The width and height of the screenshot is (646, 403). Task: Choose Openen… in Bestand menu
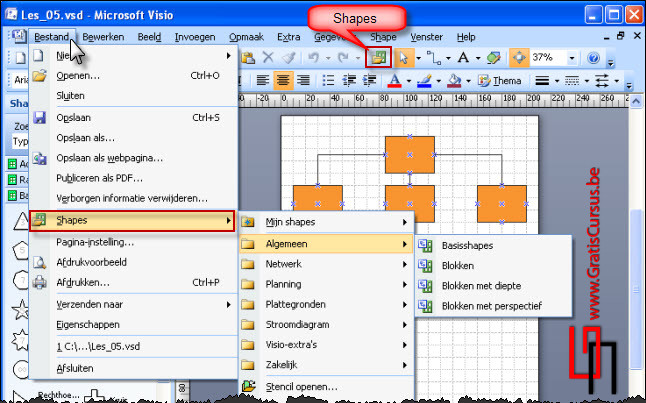click(x=133, y=75)
